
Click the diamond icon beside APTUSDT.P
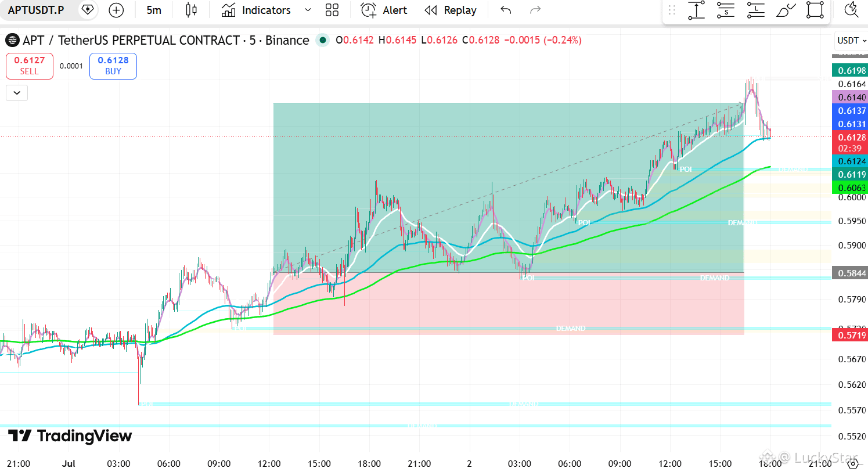pos(88,10)
